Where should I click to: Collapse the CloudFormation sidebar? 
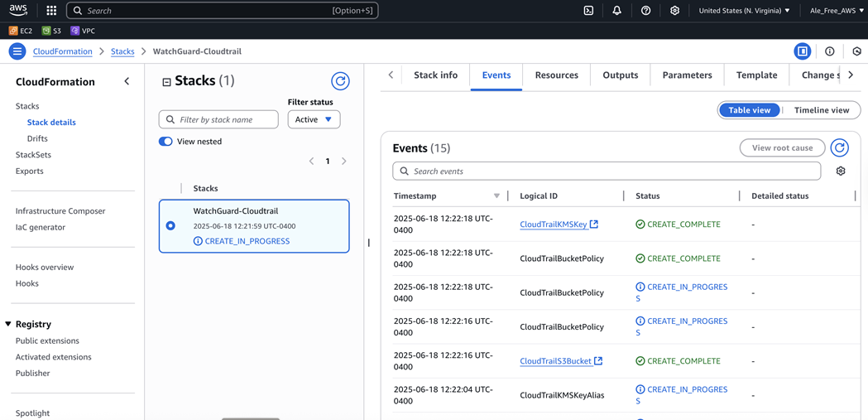pyautogui.click(x=127, y=81)
